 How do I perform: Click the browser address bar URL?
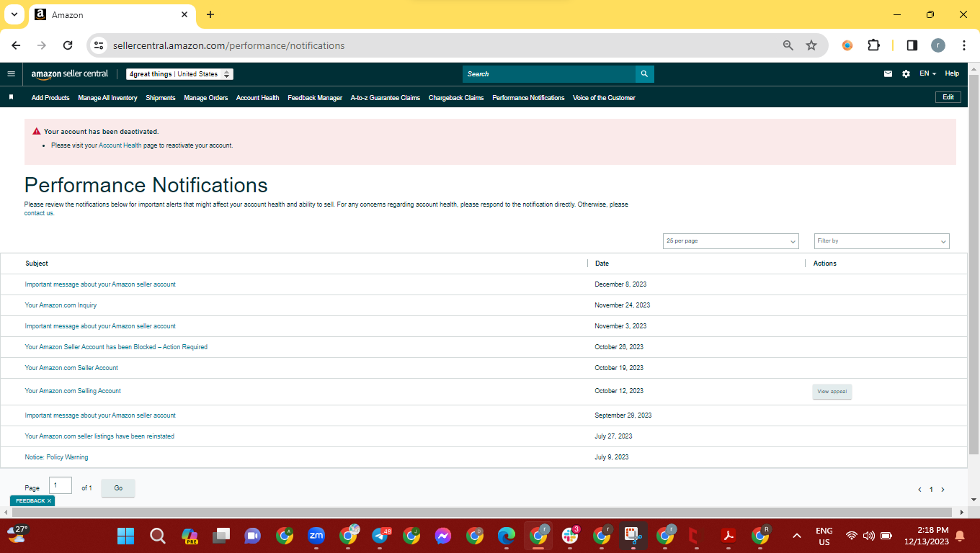tap(228, 45)
